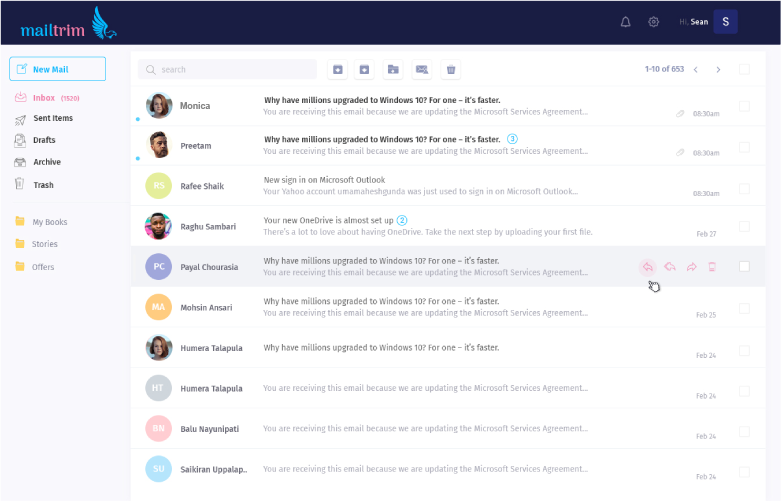Open Raghu Sambari's OneDrive email

tap(448, 226)
